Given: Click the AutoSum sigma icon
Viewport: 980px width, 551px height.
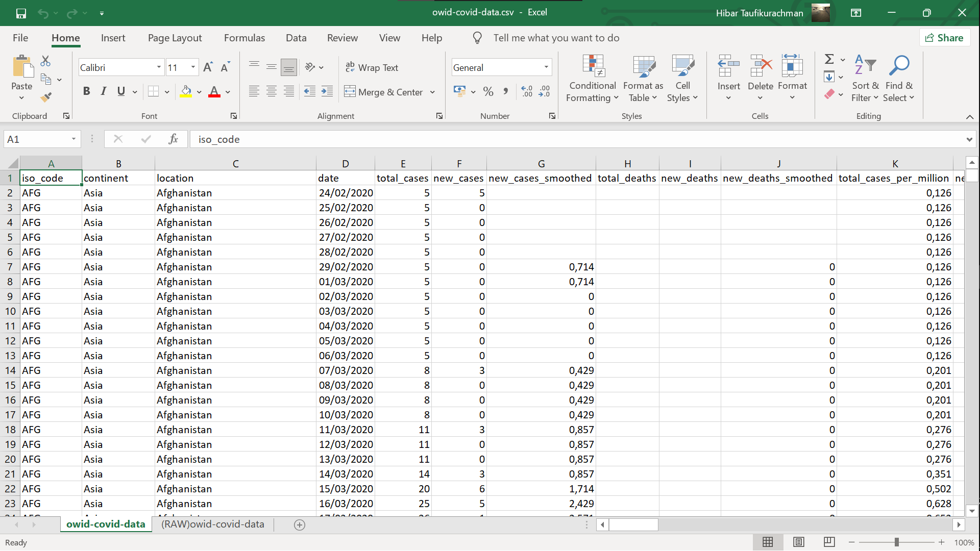Looking at the screenshot, I should click(829, 59).
